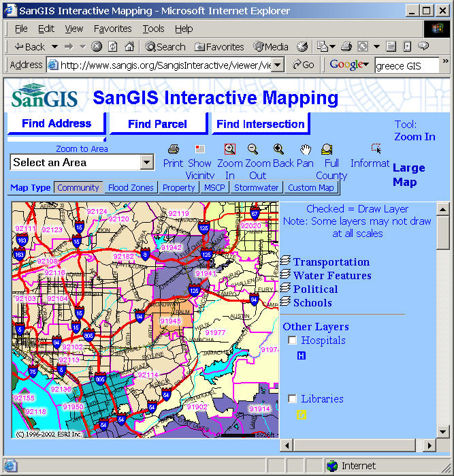Enable the Libraries layer checkbox

[292, 398]
